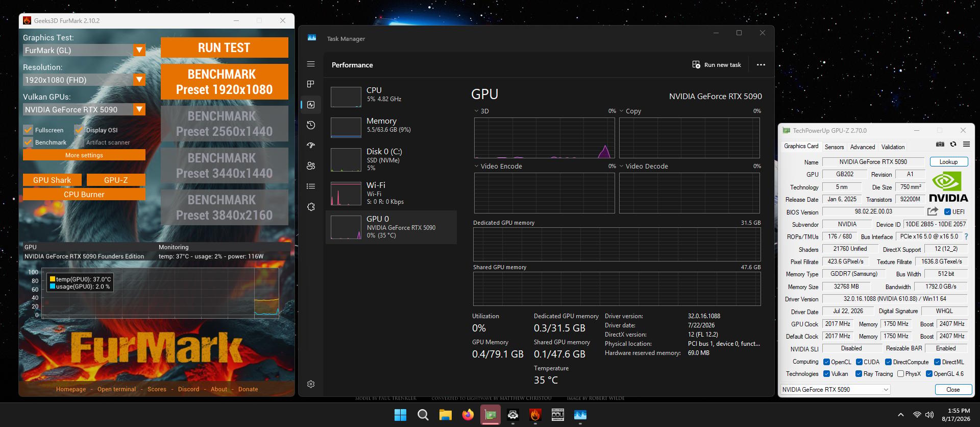
Task: Refresh GPU-Z data with refresh icon
Action: click(953, 145)
